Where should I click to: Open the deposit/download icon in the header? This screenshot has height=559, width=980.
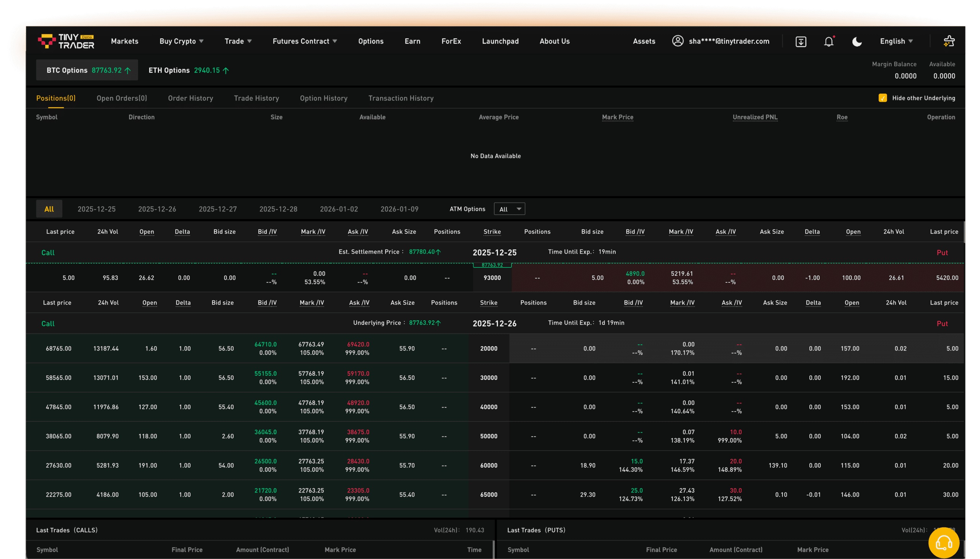(x=800, y=41)
